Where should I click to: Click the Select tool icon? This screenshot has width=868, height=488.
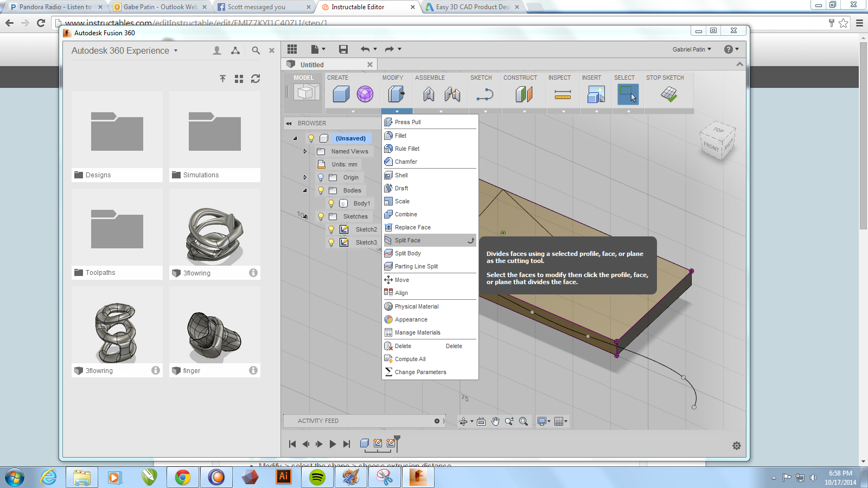coord(628,94)
